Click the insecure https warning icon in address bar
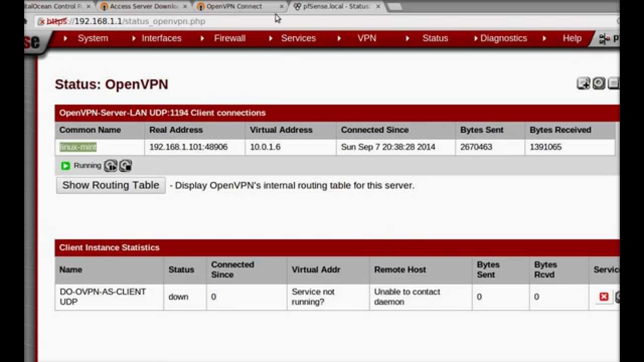The width and height of the screenshot is (644, 362). (41, 22)
